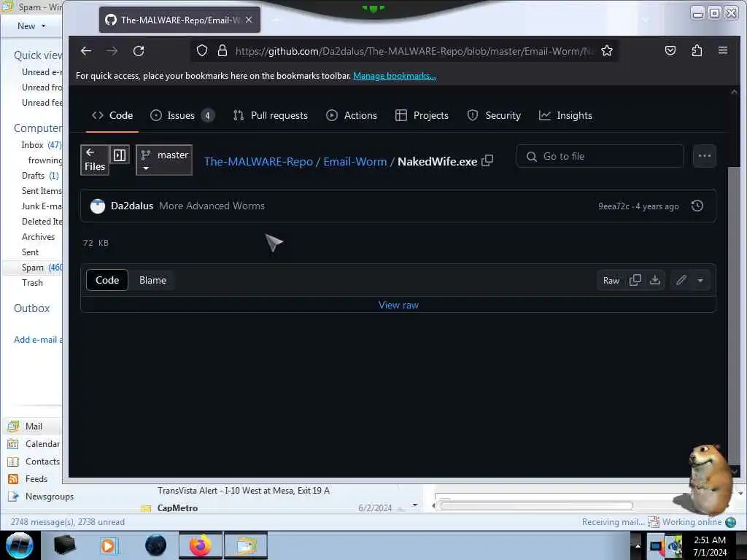Open the Projects tab
Viewport: 747px width, 560px height.
tap(422, 115)
